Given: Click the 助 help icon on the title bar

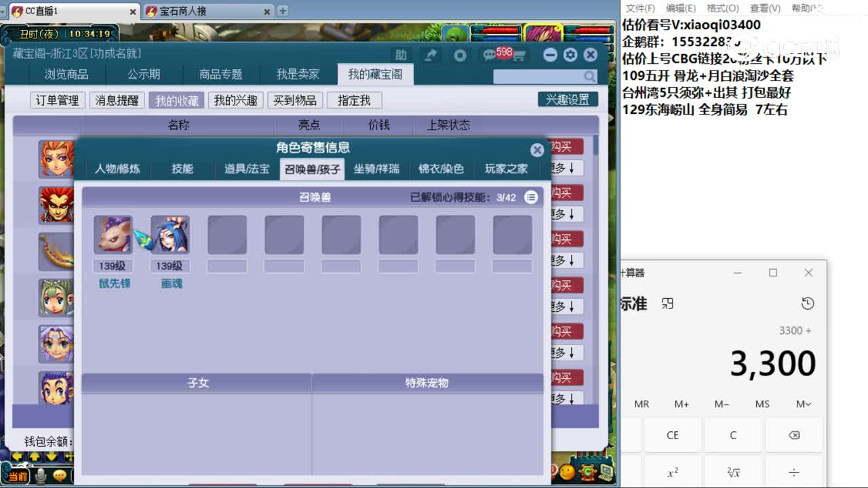Looking at the screenshot, I should (401, 54).
